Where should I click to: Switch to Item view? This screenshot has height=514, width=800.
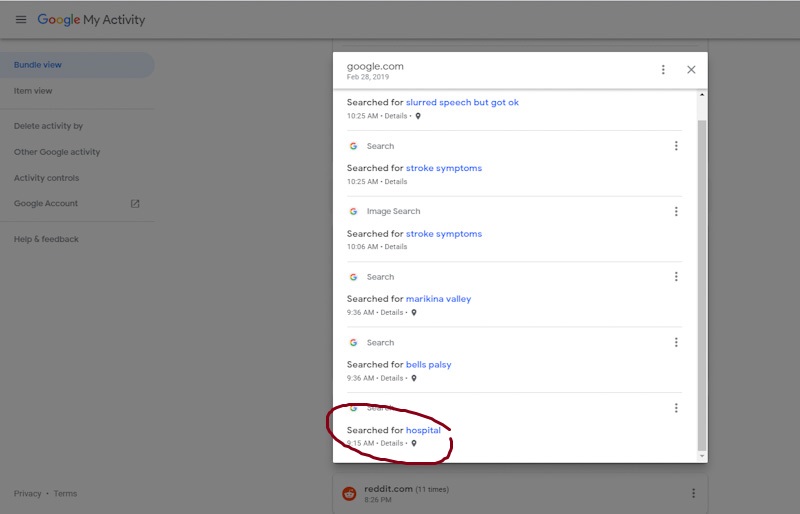33,91
